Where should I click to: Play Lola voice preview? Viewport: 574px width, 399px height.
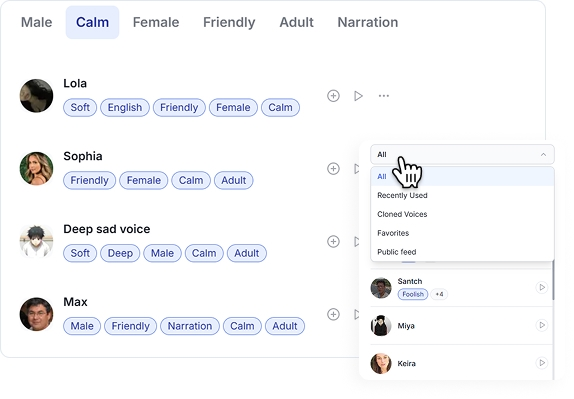click(x=358, y=96)
